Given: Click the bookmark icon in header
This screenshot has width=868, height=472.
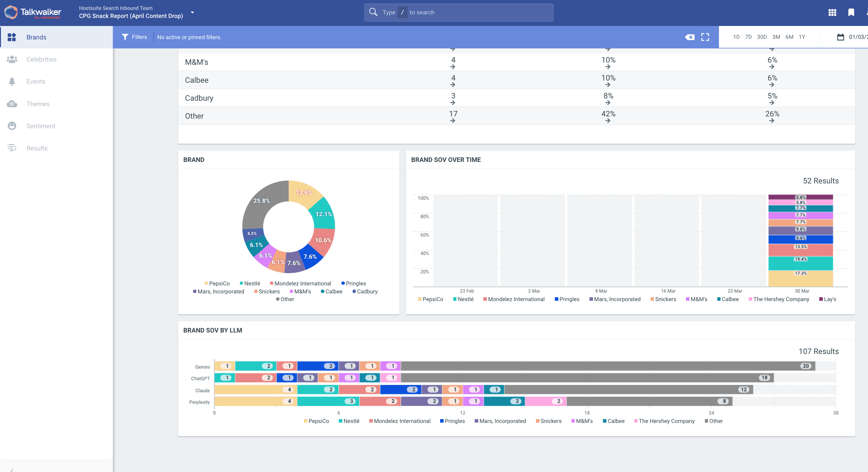Looking at the screenshot, I should pyautogui.click(x=851, y=13).
